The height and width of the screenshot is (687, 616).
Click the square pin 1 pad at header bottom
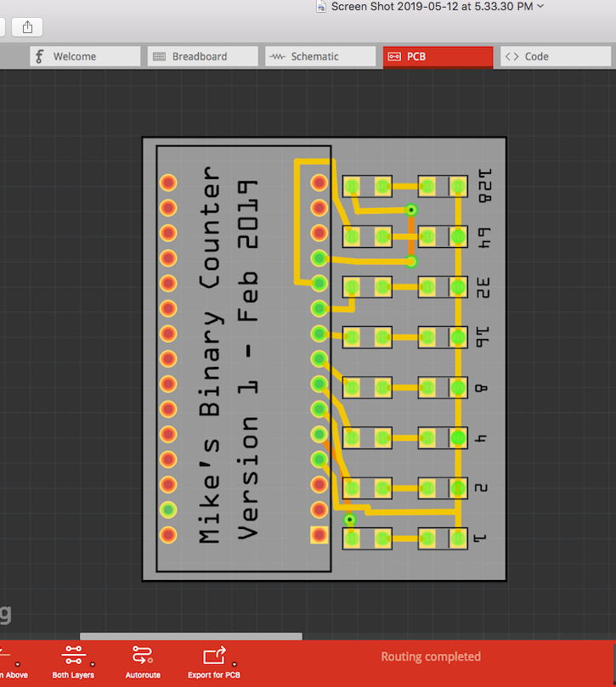(x=319, y=535)
